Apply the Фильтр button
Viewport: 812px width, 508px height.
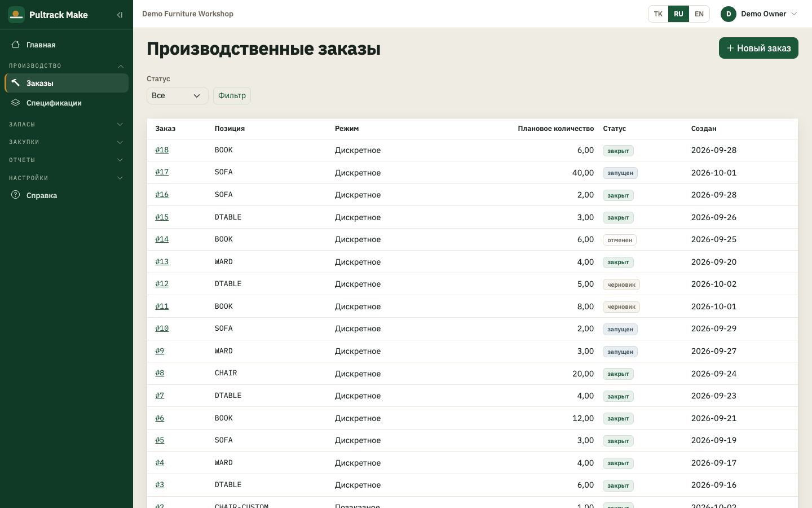[232, 96]
